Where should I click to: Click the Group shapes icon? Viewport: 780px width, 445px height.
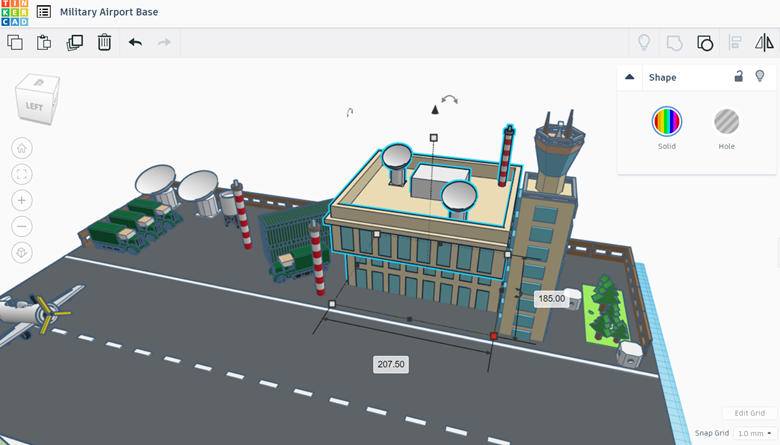click(x=675, y=43)
